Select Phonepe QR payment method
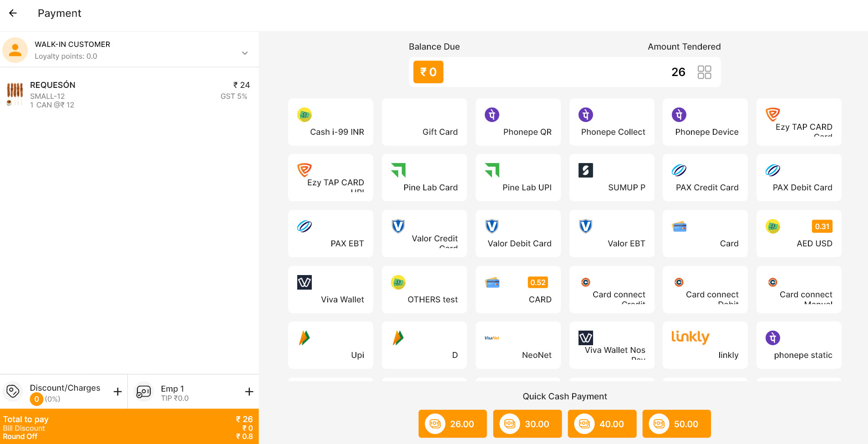868x444 pixels. [x=518, y=122]
